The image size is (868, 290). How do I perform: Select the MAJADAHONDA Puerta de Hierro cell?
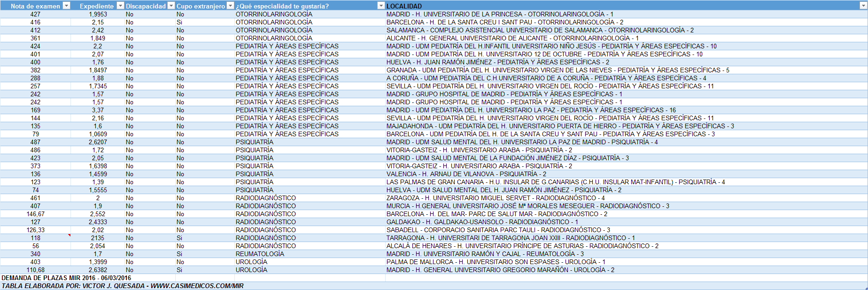(x=626, y=126)
